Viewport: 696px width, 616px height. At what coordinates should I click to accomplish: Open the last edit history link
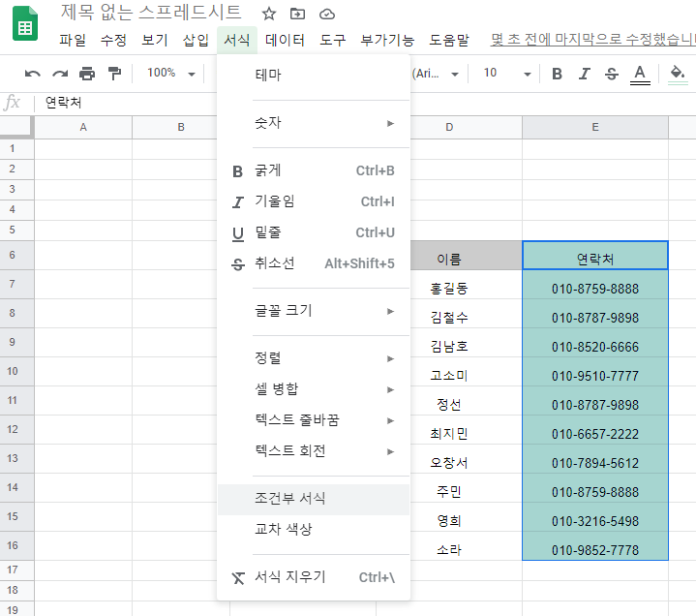(x=592, y=40)
